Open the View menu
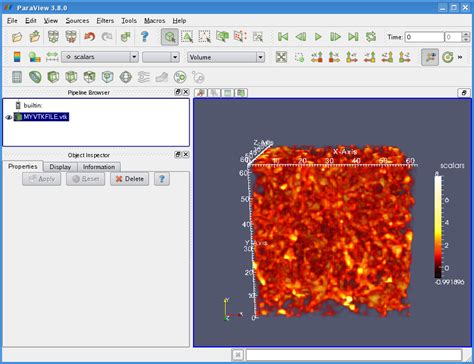474x364 pixels. tap(51, 21)
